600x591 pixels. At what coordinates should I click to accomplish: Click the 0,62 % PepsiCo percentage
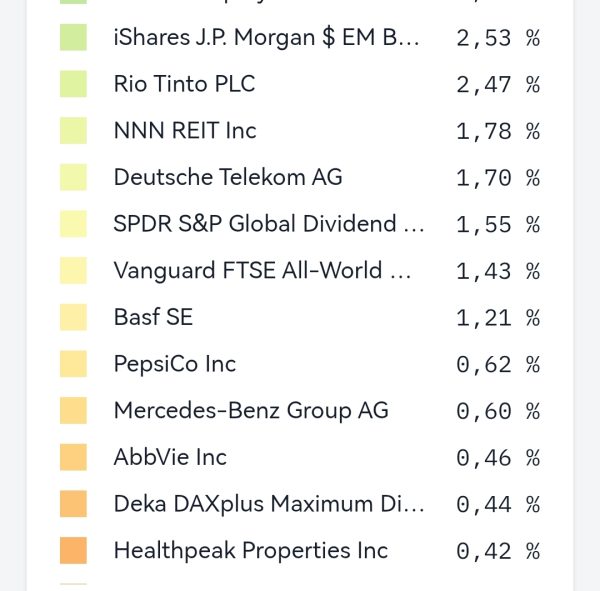497,364
